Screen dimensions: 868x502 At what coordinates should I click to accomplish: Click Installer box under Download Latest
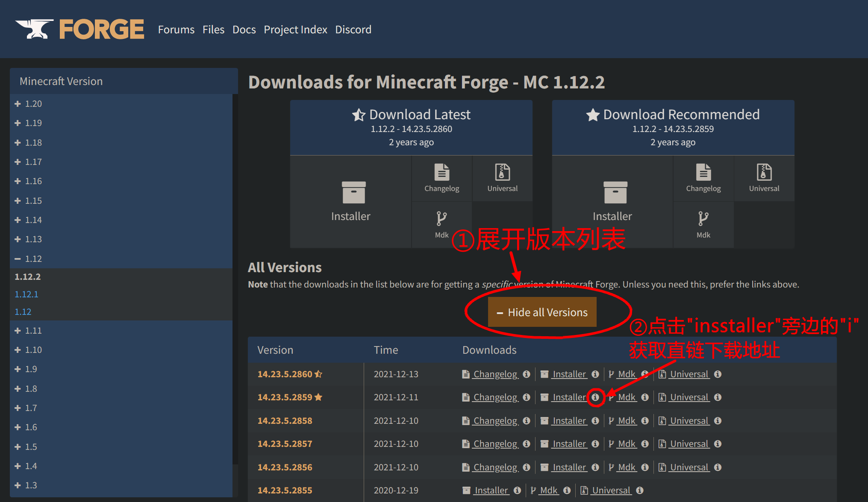click(350, 202)
